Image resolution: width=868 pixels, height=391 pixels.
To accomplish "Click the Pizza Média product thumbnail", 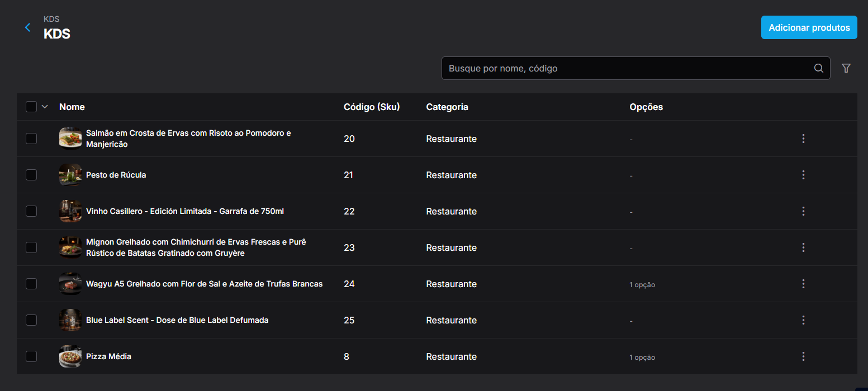I will click(x=70, y=356).
